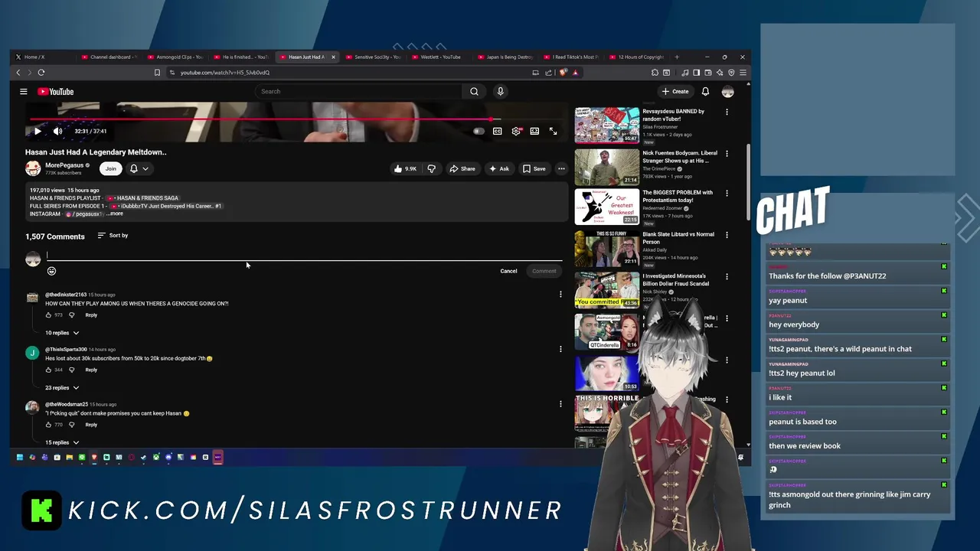
Task: Switch to Asmongold Clips tab
Action: pyautogui.click(x=175, y=57)
